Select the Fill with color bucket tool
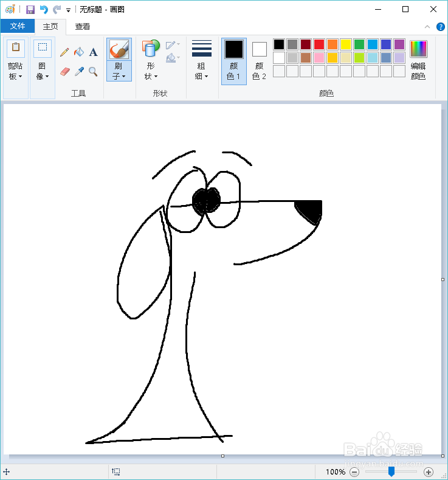The height and width of the screenshot is (480, 448). (x=79, y=52)
